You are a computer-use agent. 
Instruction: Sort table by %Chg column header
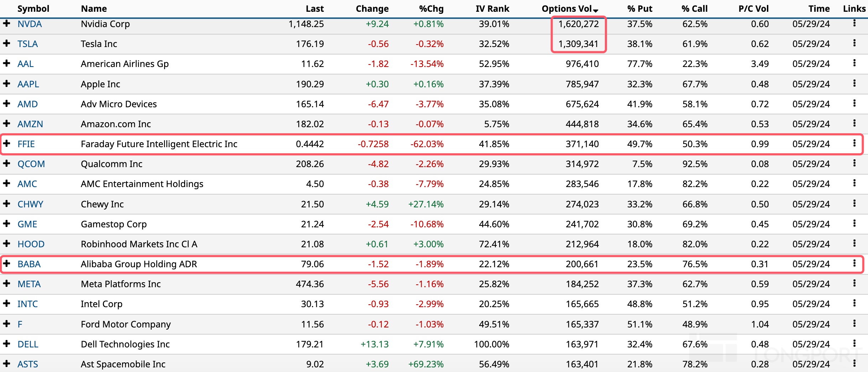[431, 9]
